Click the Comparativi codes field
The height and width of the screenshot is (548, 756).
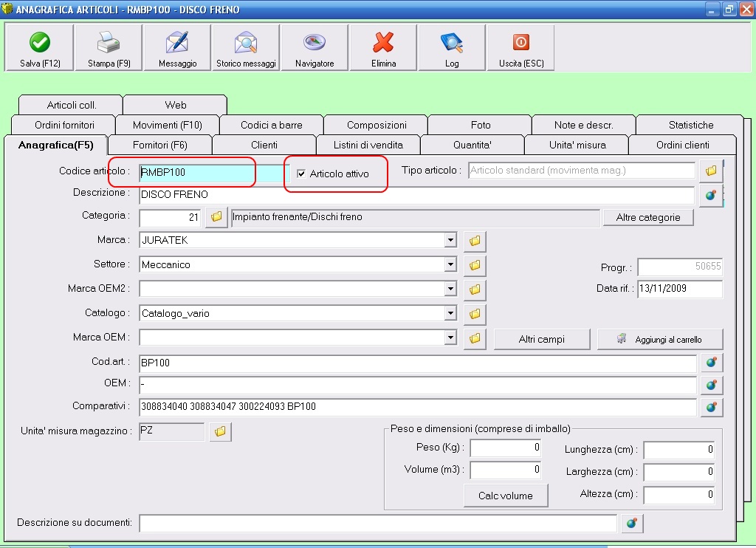(418, 407)
